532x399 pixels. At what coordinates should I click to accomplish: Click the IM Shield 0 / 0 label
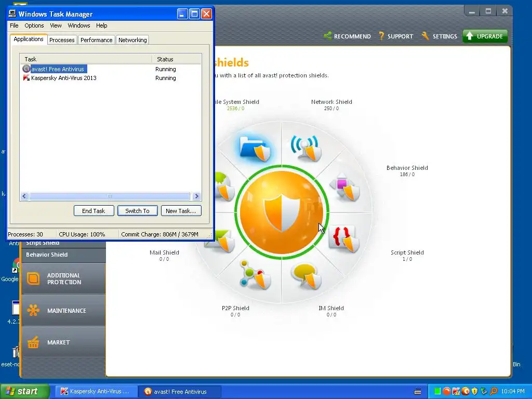point(331,311)
